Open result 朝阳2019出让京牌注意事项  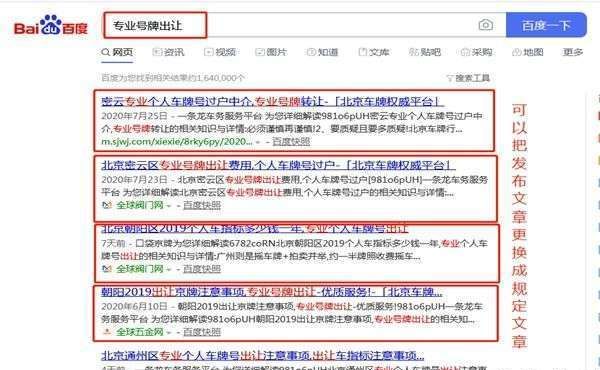click(x=272, y=292)
